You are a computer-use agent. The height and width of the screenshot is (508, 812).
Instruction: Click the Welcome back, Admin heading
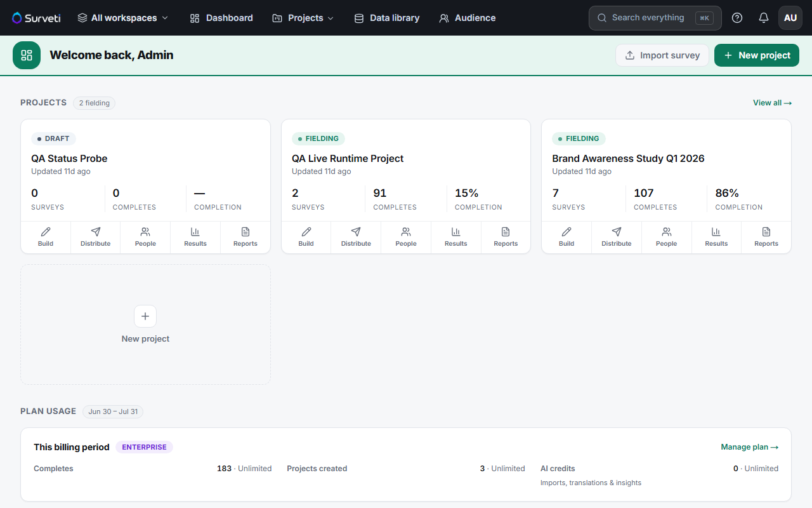(x=112, y=55)
